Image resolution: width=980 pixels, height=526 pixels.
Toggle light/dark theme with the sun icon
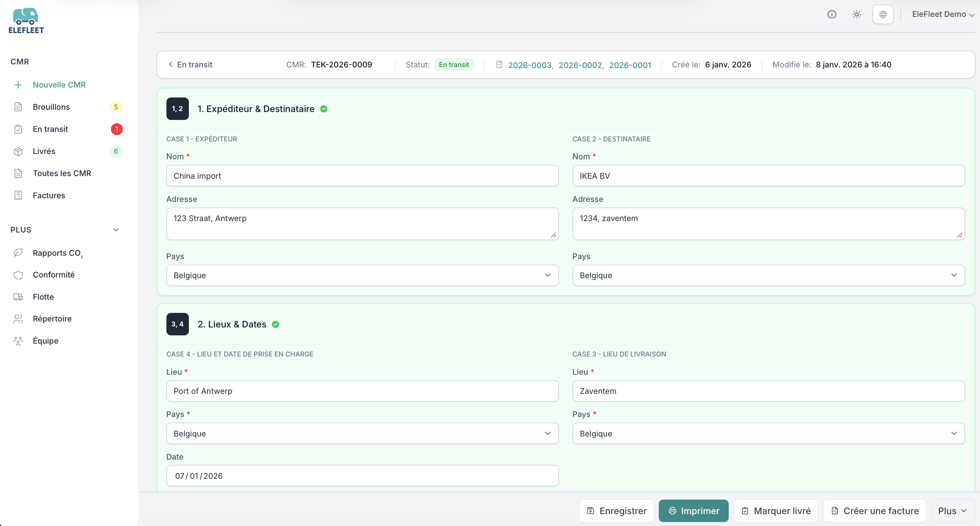(x=857, y=15)
